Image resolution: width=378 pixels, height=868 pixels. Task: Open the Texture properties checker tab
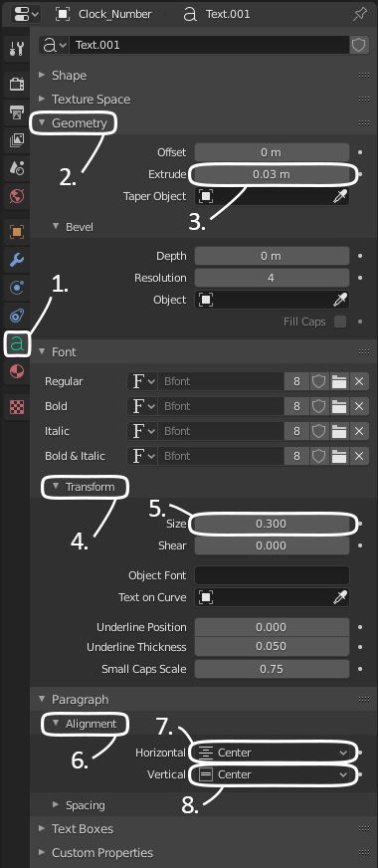tap(17, 408)
